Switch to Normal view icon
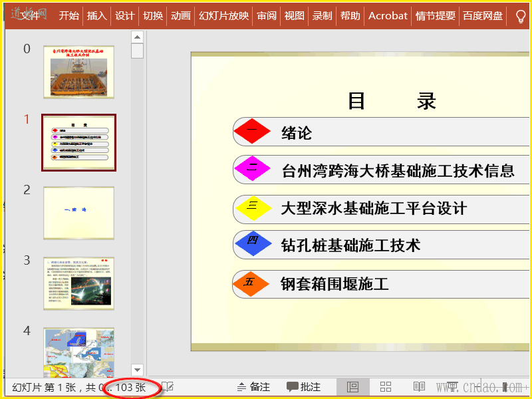The height and width of the screenshot is (399, 532). click(x=353, y=387)
